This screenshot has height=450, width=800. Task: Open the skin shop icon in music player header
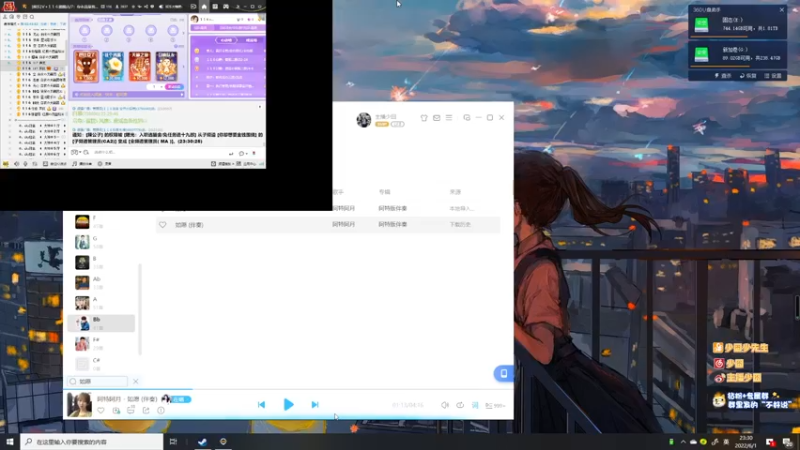[x=424, y=118]
